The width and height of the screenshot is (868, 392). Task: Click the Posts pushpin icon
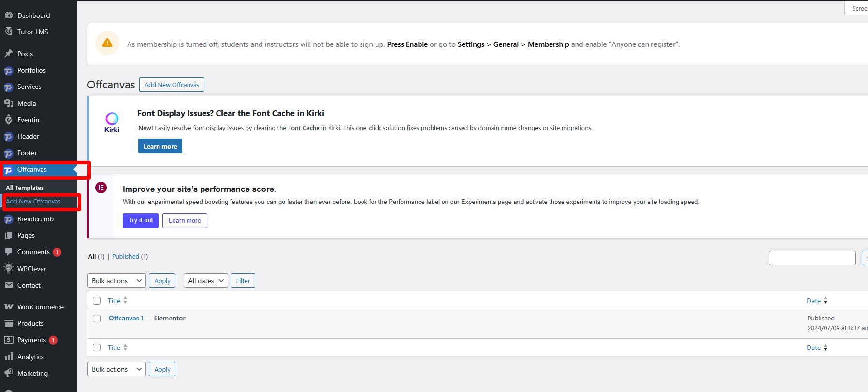click(9, 54)
